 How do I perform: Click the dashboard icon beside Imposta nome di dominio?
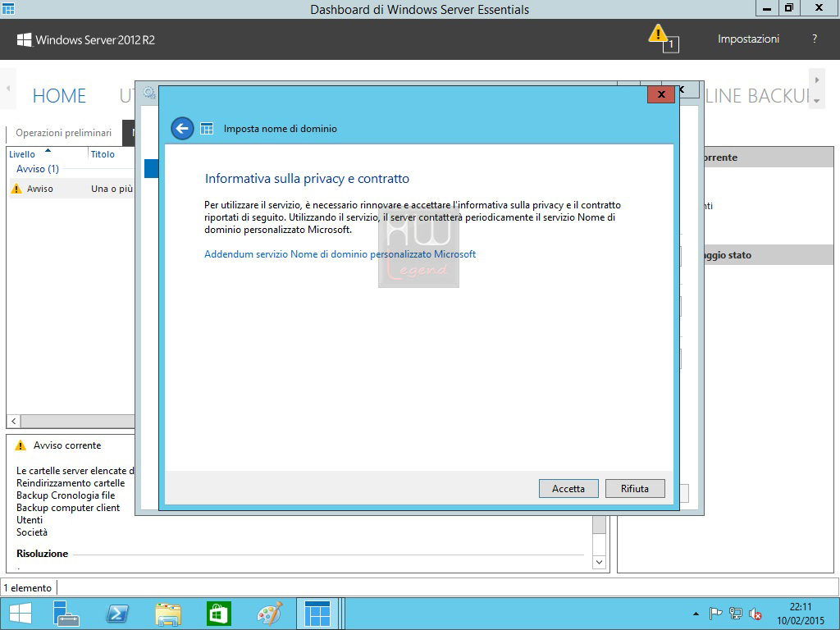pos(207,129)
